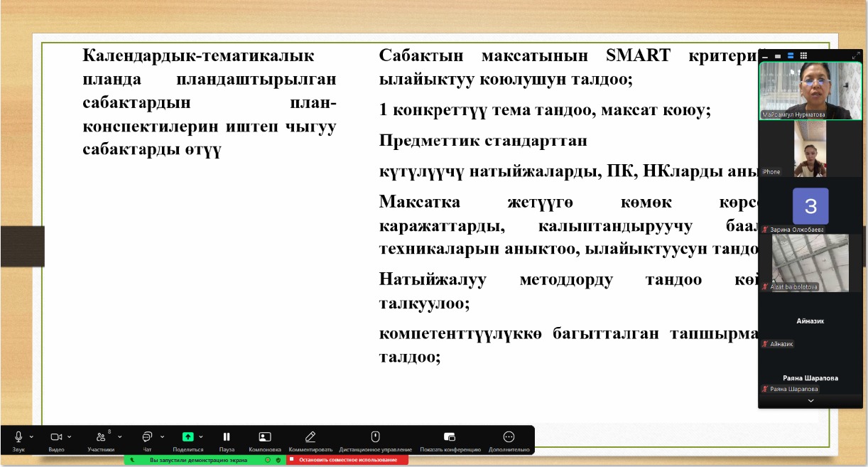The height and width of the screenshot is (467, 868).
Task: Expand the audio options arrow beside Звук
Action: pos(31,436)
